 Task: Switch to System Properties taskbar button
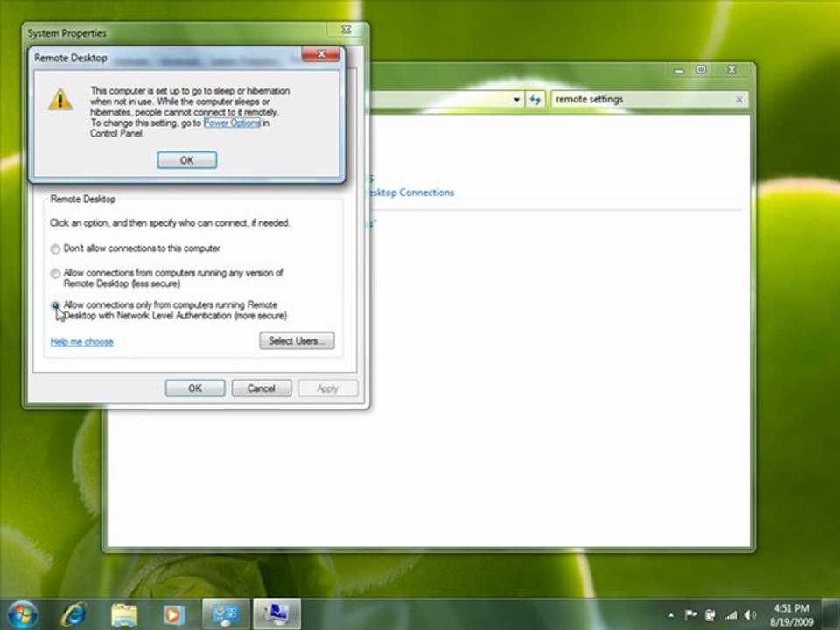[x=277, y=614]
